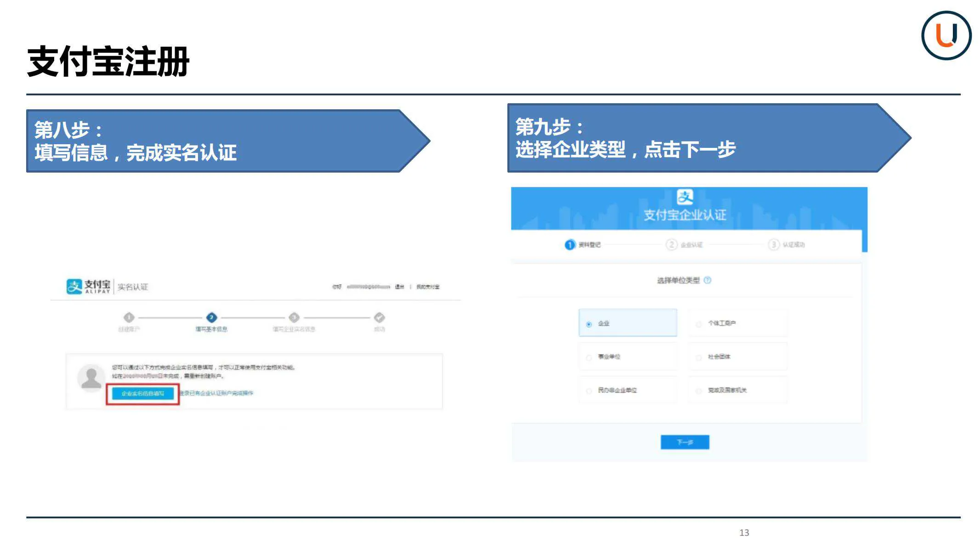
Task: Click the 已有企业认证账户完成操作 link
Action: (x=217, y=393)
